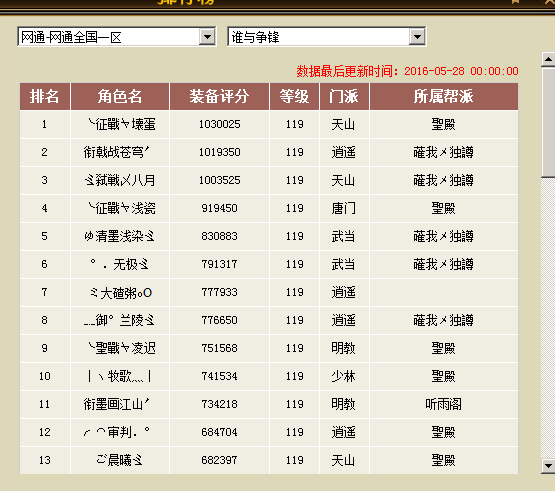Click the scrollbar down arrow

click(548, 466)
